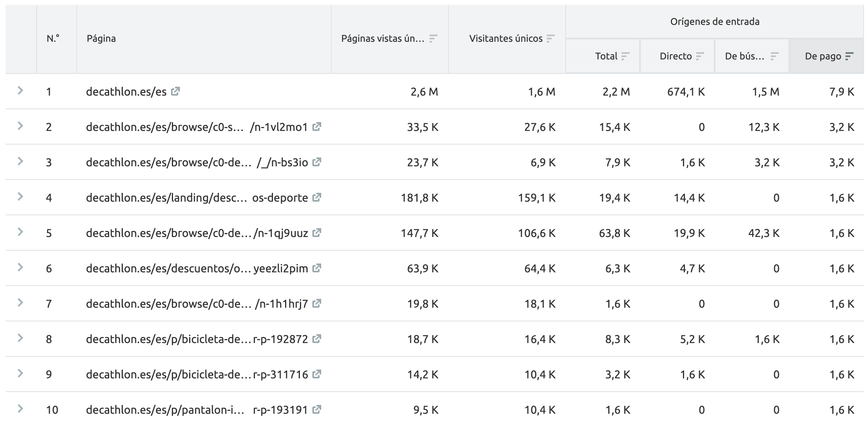The width and height of the screenshot is (868, 425).
Task: Open external link icon for n-bs3io page
Action: pos(317,162)
